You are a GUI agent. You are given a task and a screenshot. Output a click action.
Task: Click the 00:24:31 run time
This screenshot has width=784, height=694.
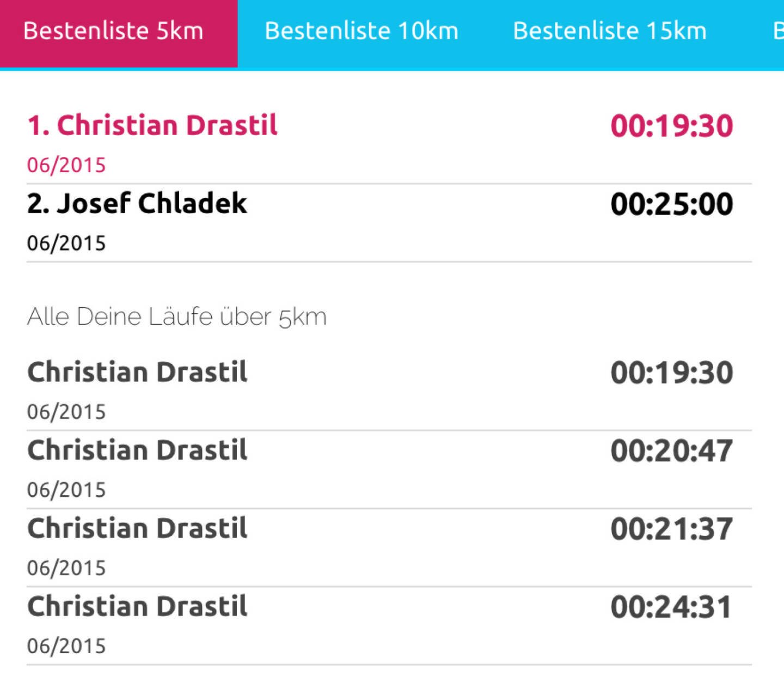(x=671, y=607)
